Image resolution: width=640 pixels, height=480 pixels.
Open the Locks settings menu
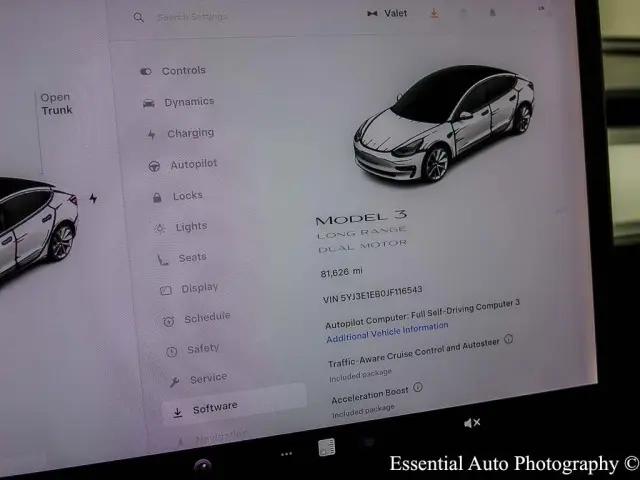pos(178,196)
